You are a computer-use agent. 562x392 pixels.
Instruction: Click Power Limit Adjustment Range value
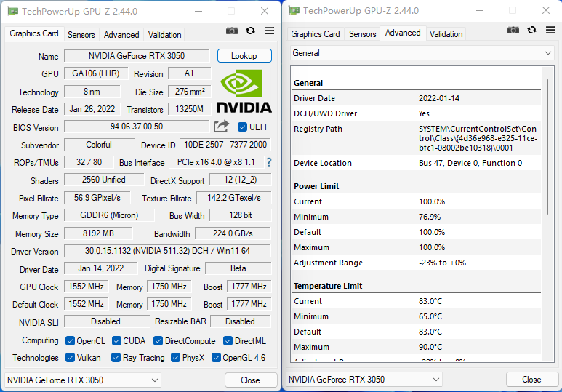click(x=442, y=263)
